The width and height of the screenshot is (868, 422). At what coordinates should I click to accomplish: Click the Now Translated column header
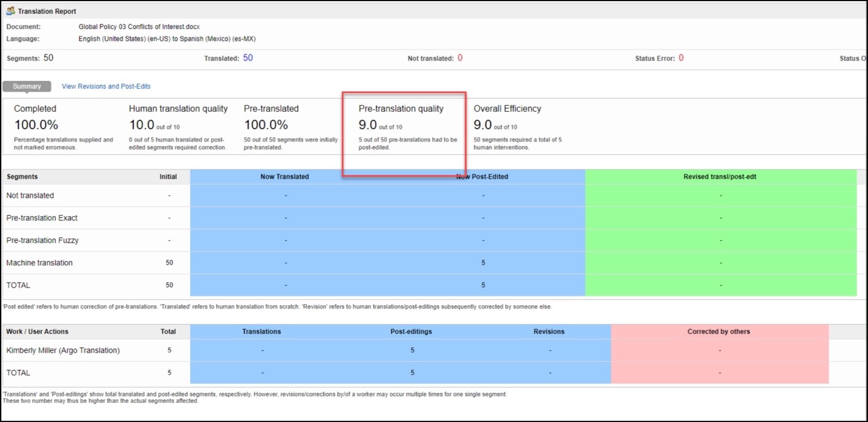tap(285, 177)
